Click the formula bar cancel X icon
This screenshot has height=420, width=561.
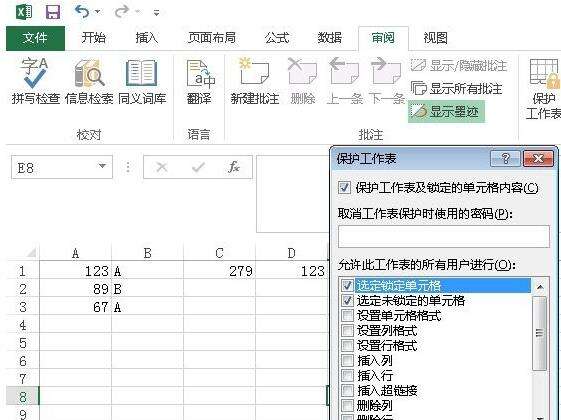click(162, 167)
